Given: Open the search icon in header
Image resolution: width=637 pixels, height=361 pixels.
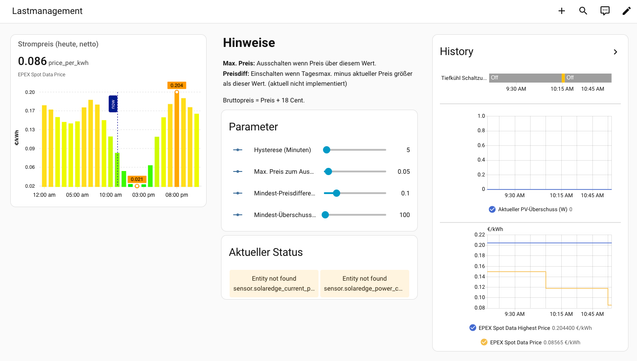Looking at the screenshot, I should point(583,11).
